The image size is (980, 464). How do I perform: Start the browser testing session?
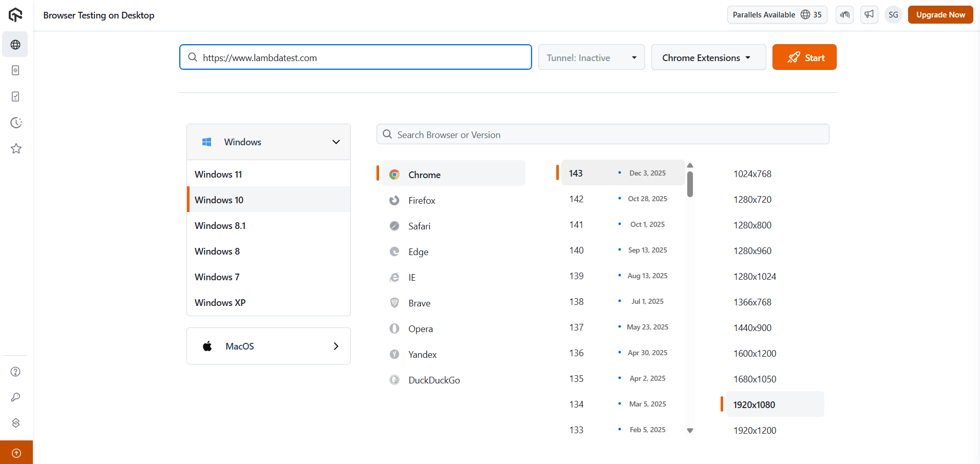[x=804, y=57]
